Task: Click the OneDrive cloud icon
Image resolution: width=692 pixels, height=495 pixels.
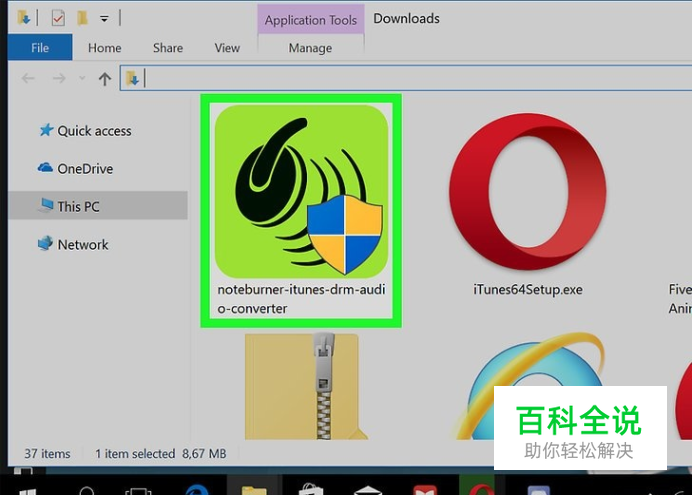Action: click(x=45, y=168)
